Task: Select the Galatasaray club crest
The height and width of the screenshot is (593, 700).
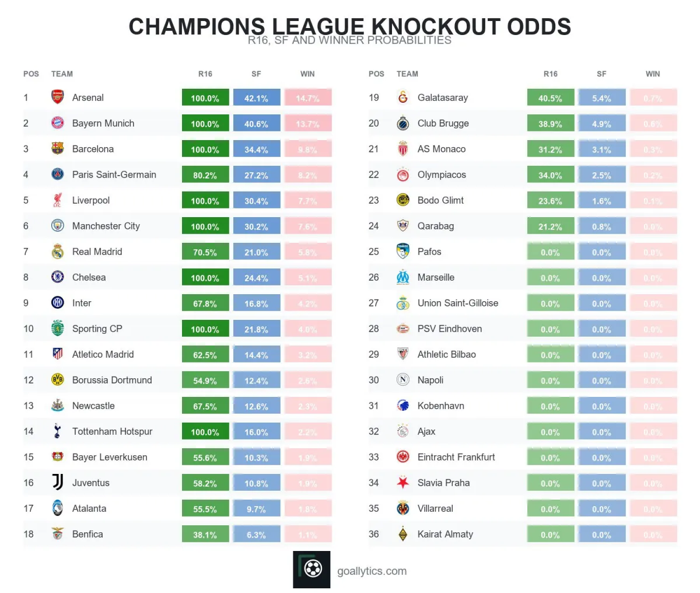Action: (x=402, y=97)
